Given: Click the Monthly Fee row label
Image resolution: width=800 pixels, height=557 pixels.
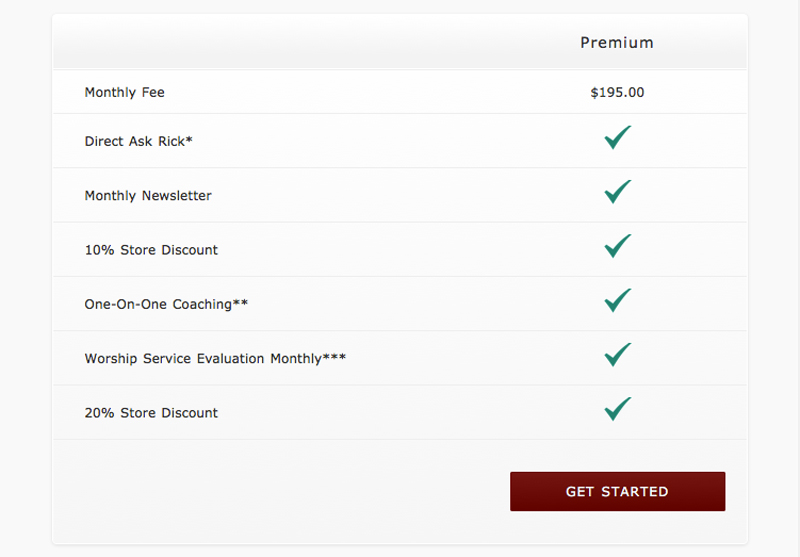Looking at the screenshot, I should tap(124, 93).
